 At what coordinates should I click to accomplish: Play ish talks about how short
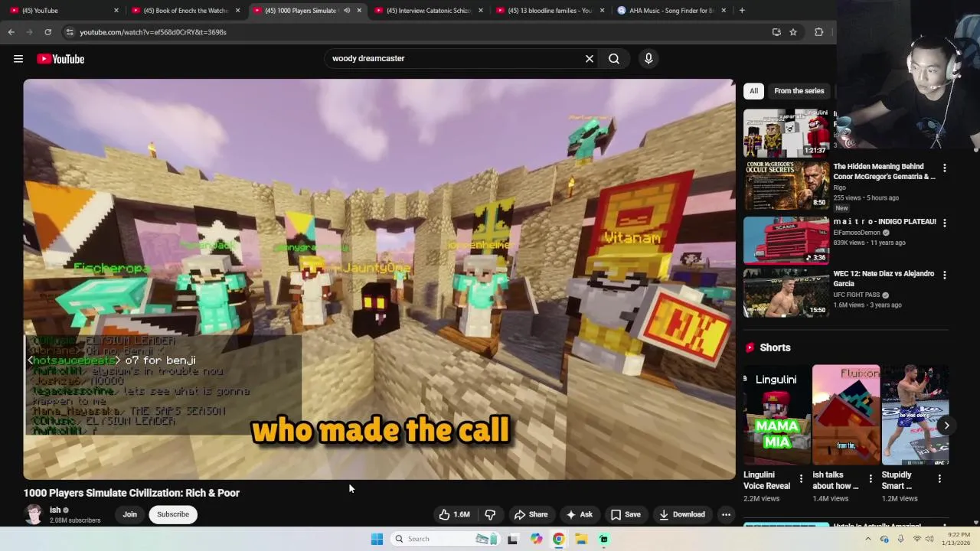coord(846,415)
